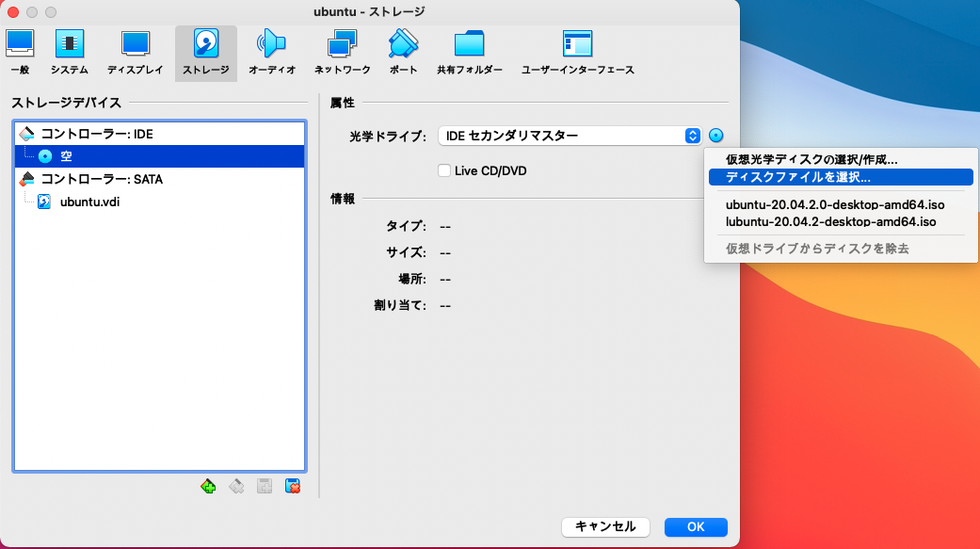Open the 共有フォルダー settings tab
The width and height of the screenshot is (980, 549).
(x=470, y=53)
